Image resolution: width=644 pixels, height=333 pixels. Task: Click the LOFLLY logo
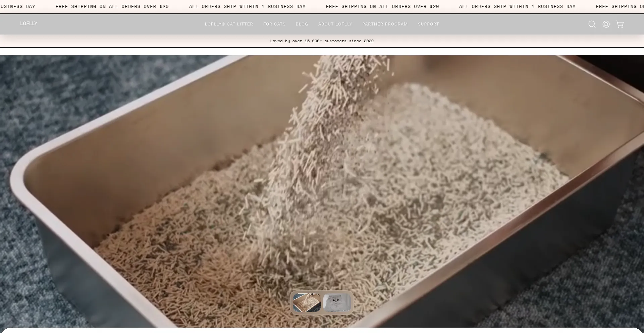point(29,23)
